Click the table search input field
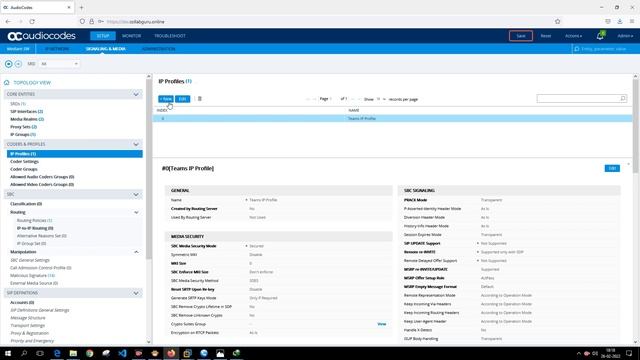640x360 pixels. pos(581,98)
